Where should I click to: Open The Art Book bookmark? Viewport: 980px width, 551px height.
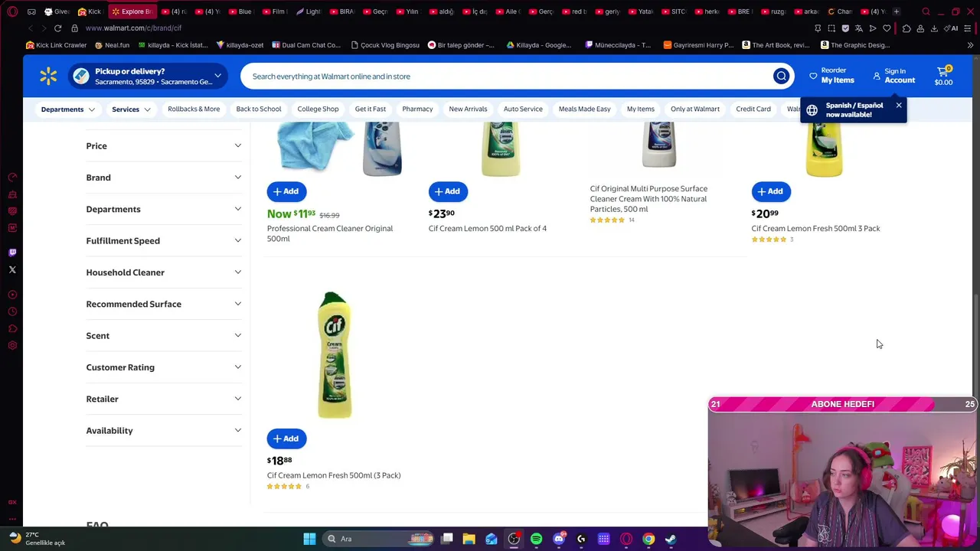(776, 45)
